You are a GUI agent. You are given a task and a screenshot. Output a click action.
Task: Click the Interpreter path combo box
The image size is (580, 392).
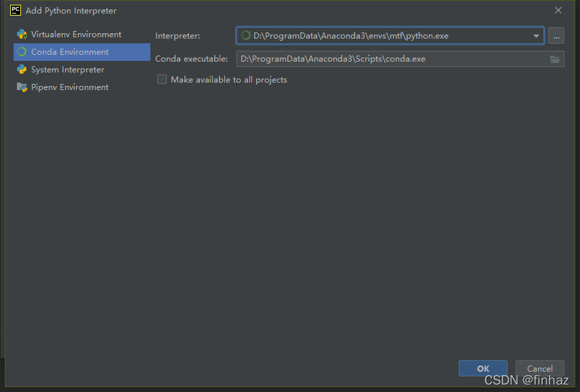click(x=390, y=36)
